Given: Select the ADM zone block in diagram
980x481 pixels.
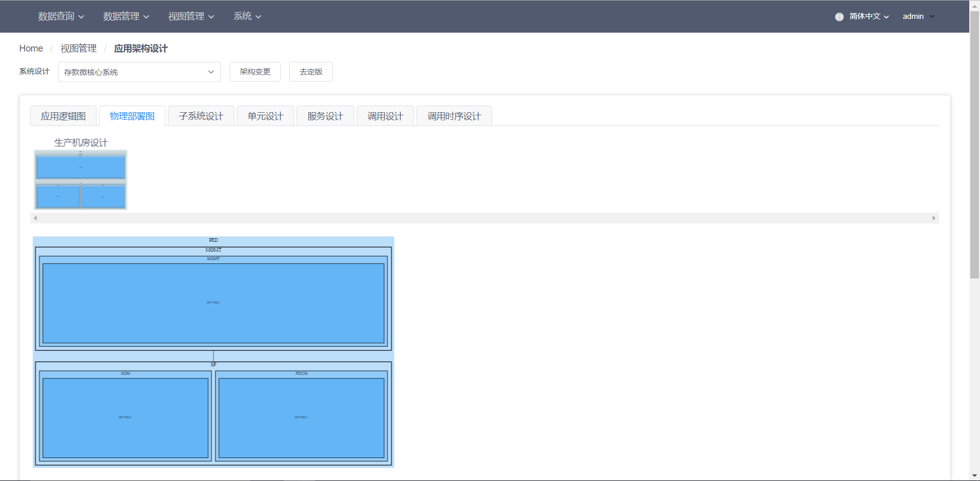Looking at the screenshot, I should [126, 416].
